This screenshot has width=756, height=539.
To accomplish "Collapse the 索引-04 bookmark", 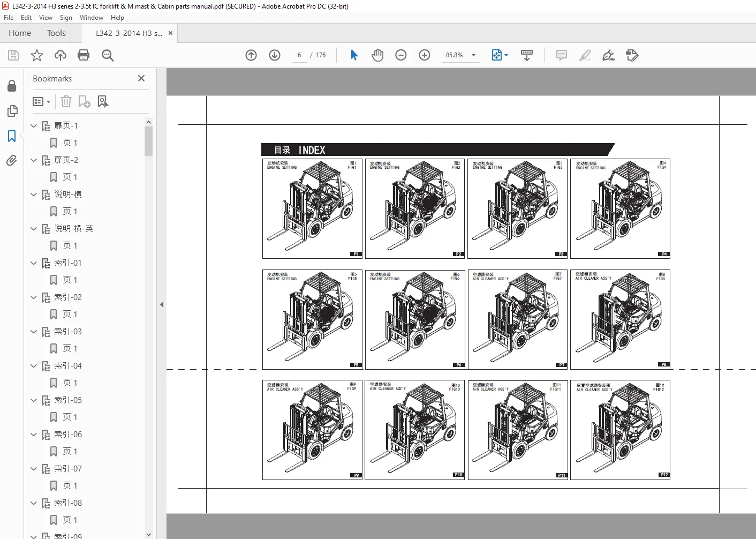I will tap(34, 366).
